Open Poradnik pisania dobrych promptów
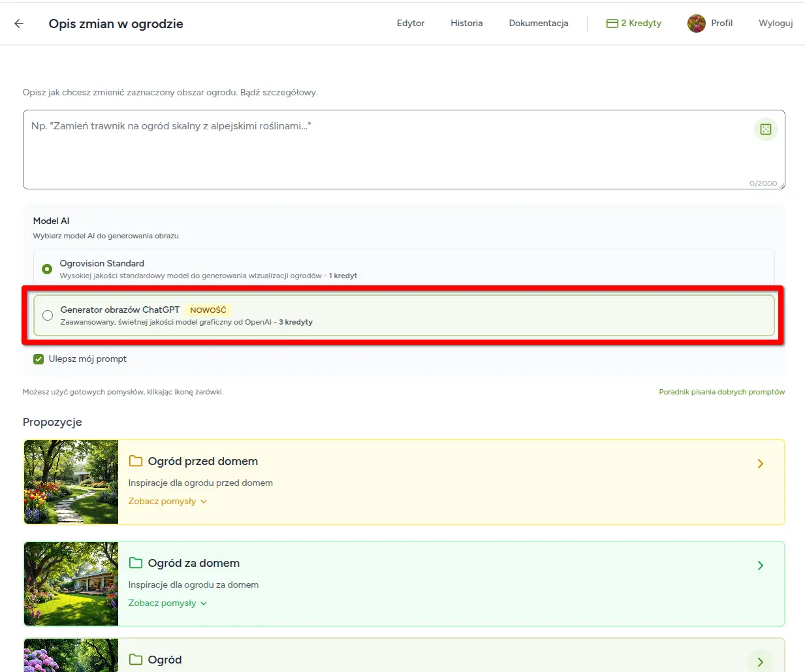The width and height of the screenshot is (805, 672). (721, 392)
